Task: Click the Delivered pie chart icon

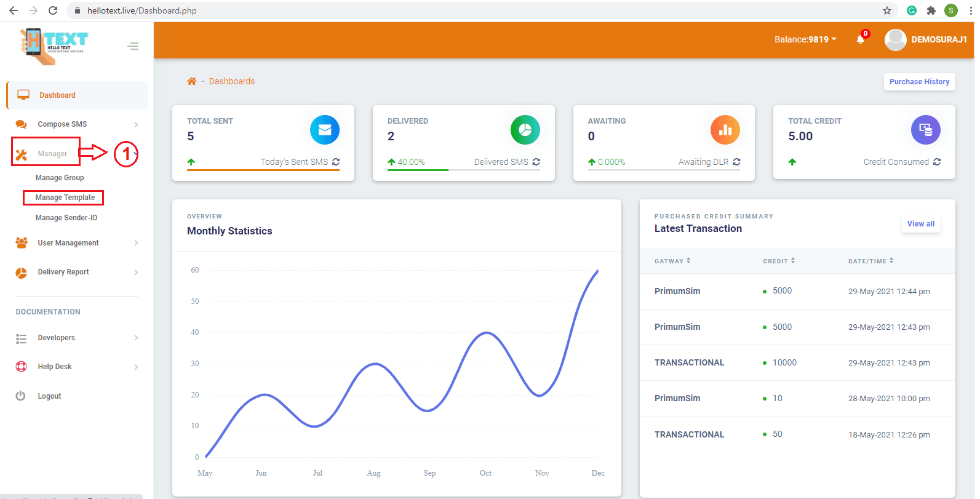Action: pyautogui.click(x=525, y=130)
